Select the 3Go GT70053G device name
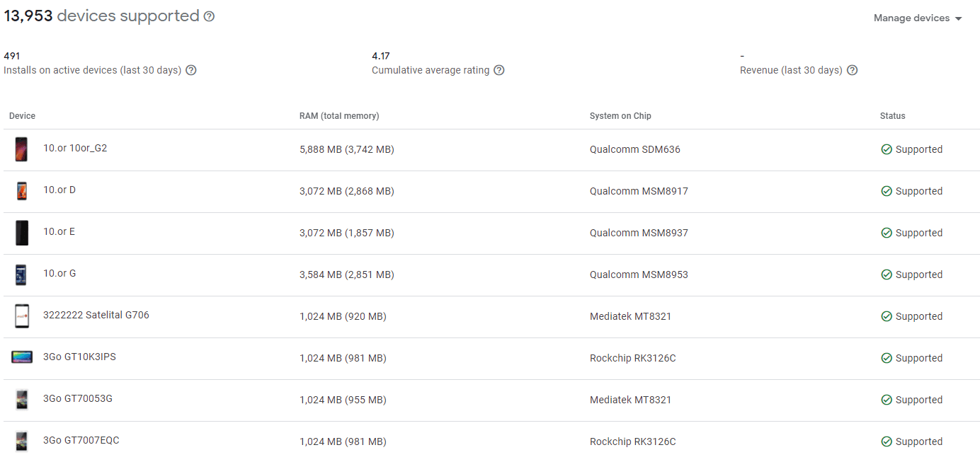Viewport: 980px width, 462px height. 78,398
